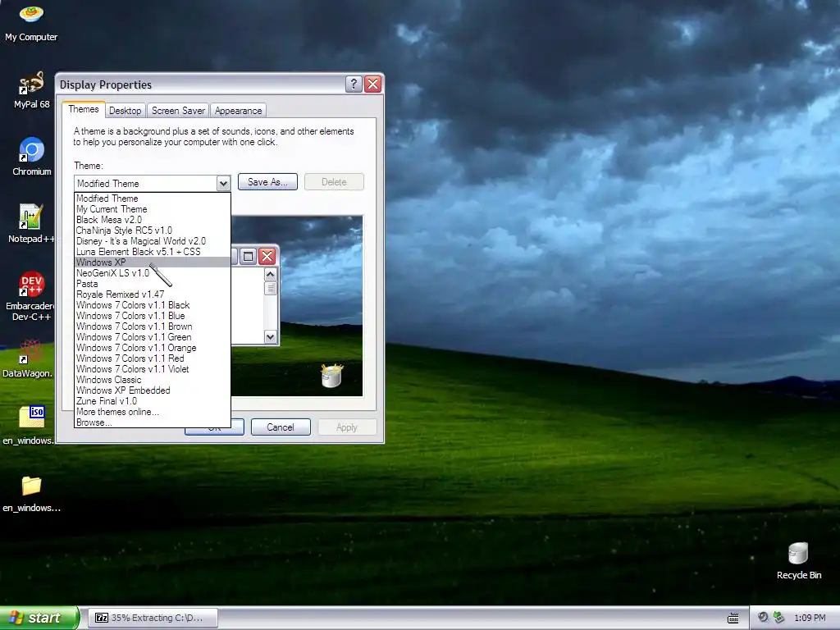The image size is (840, 630).
Task: Click the Cancel button
Action: click(281, 427)
